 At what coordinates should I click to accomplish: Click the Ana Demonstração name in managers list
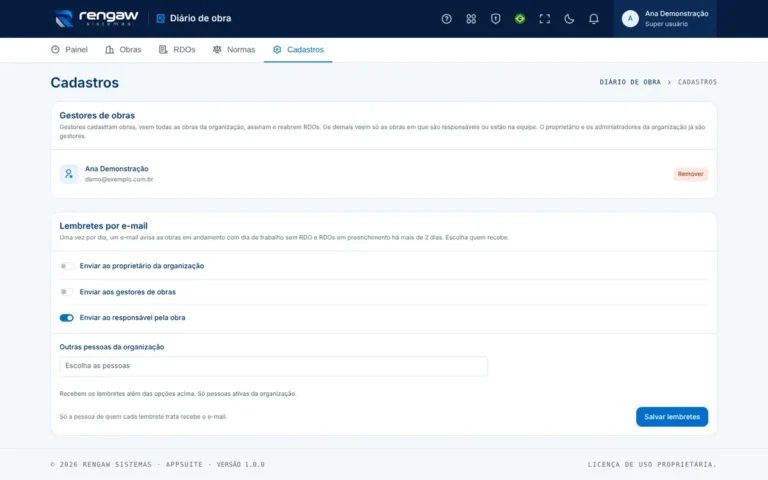click(117, 168)
